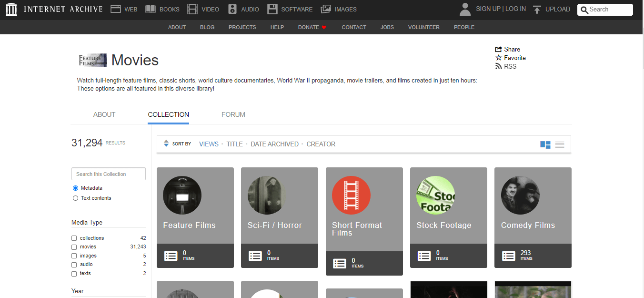Switch to the Forum tab
644x298 pixels.
pyautogui.click(x=233, y=114)
